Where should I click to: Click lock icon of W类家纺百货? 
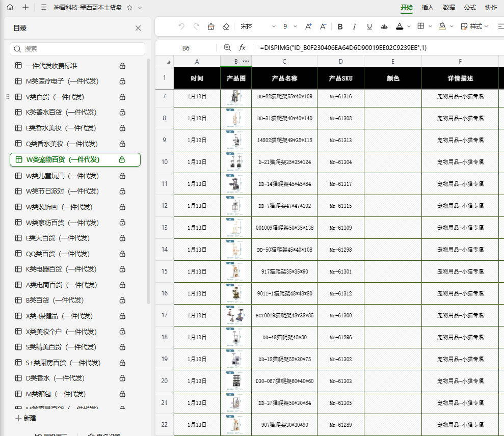click(x=122, y=223)
